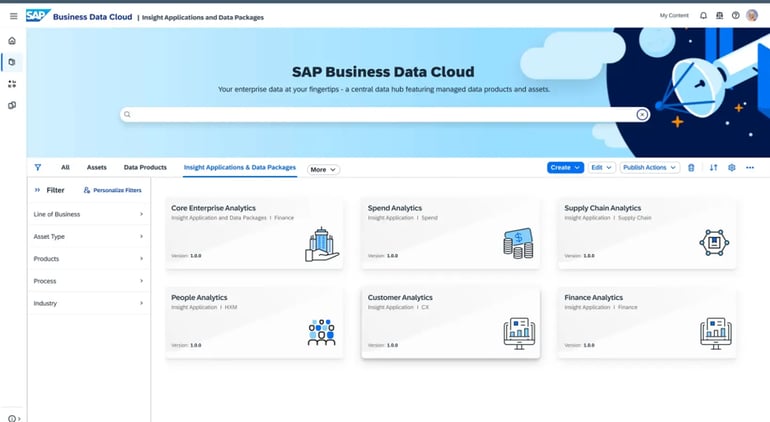The height and width of the screenshot is (422, 770).
Task: Switch to the All tab
Action: 65,168
